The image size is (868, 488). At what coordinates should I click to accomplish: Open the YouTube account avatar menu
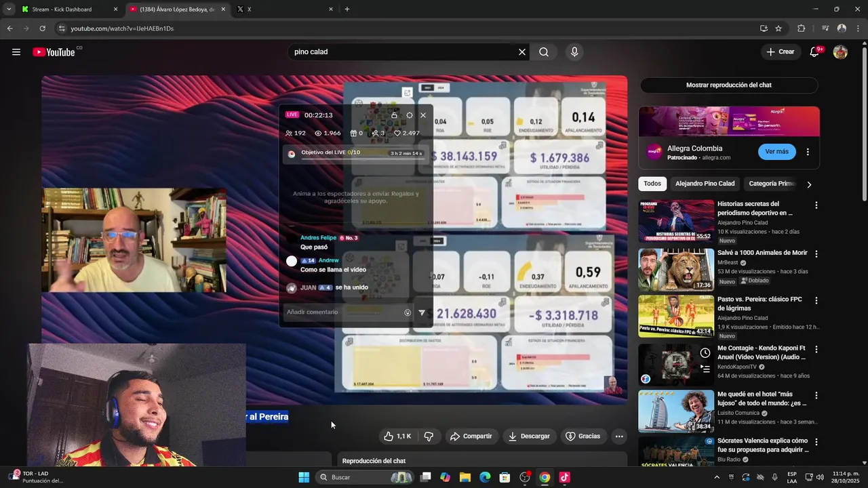click(x=840, y=52)
